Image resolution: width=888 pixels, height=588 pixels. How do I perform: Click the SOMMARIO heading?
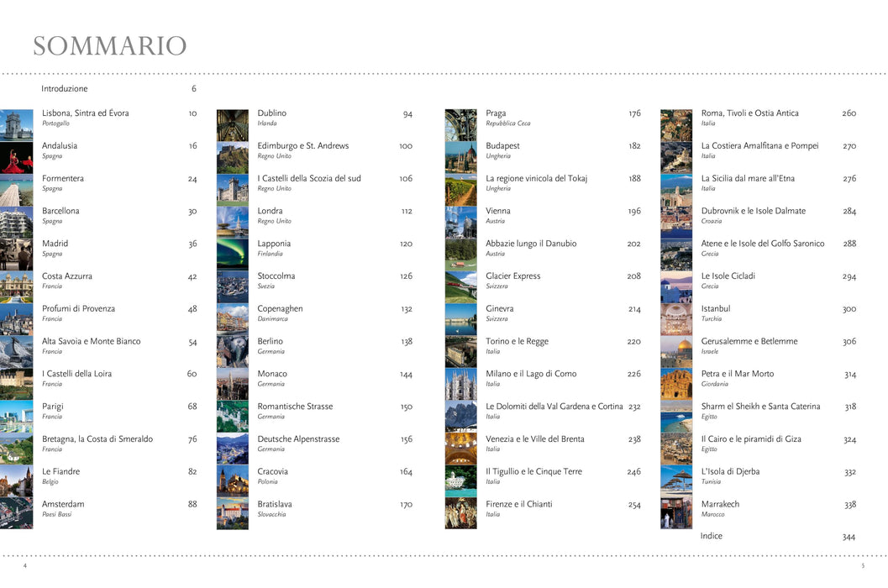110,46
